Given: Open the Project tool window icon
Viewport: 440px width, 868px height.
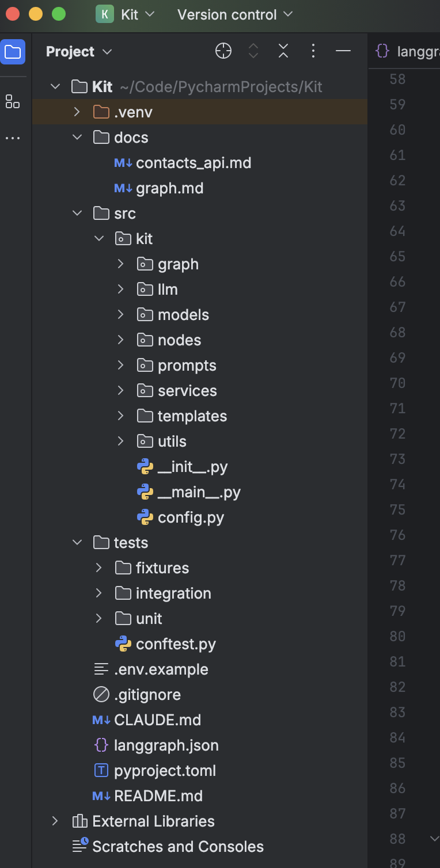Looking at the screenshot, I should pos(13,52).
